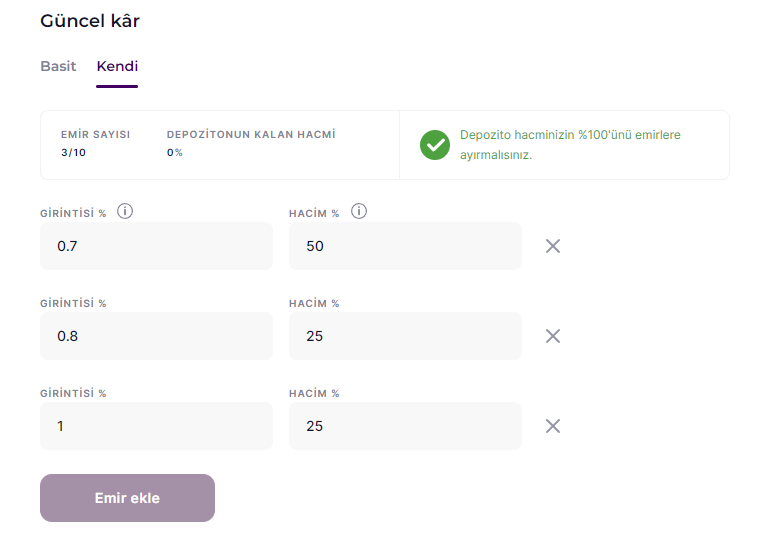Open the Hacim % info icon

[x=359, y=212]
